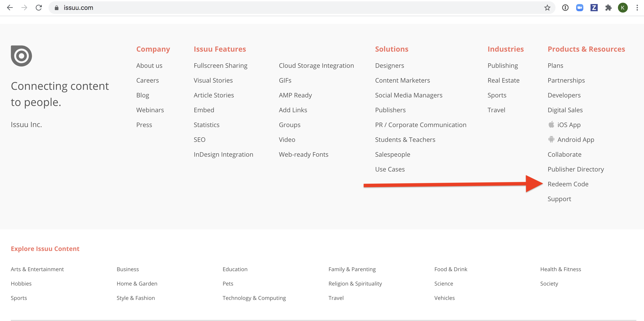Open PR / Corporate Communication link
Screen dimensions: 644x321
pos(421,125)
